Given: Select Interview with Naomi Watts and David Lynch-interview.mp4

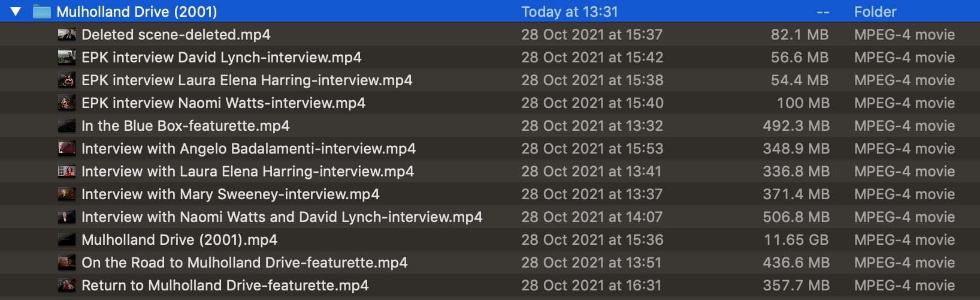Looking at the screenshot, I should (x=282, y=217).
